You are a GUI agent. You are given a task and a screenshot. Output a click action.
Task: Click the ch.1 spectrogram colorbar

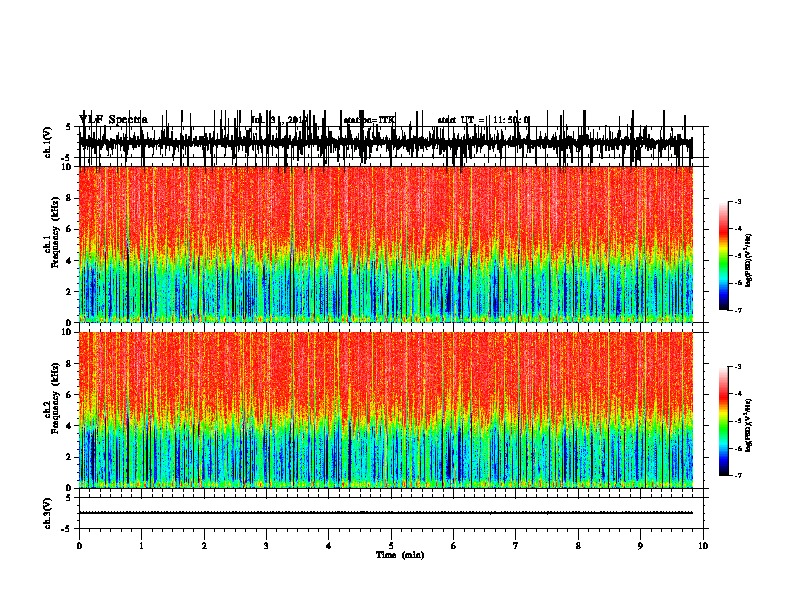723,256
